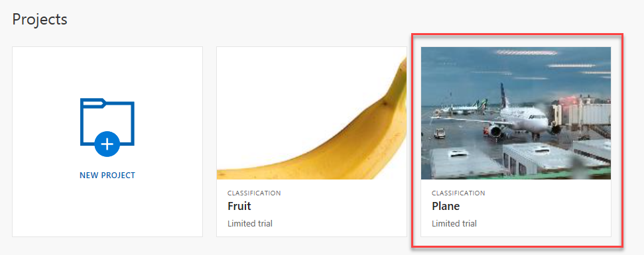The image size is (644, 255).
Task: Open the Plane airport thumbnail
Action: click(516, 113)
